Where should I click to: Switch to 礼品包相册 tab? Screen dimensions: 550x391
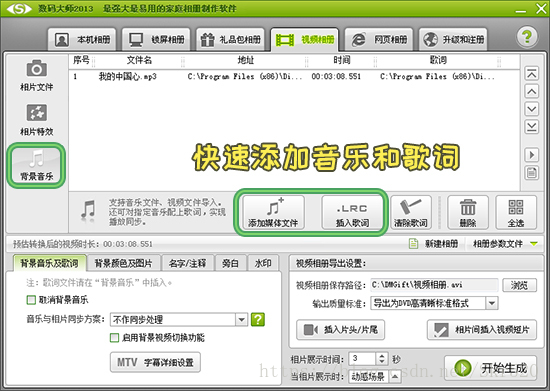point(230,40)
